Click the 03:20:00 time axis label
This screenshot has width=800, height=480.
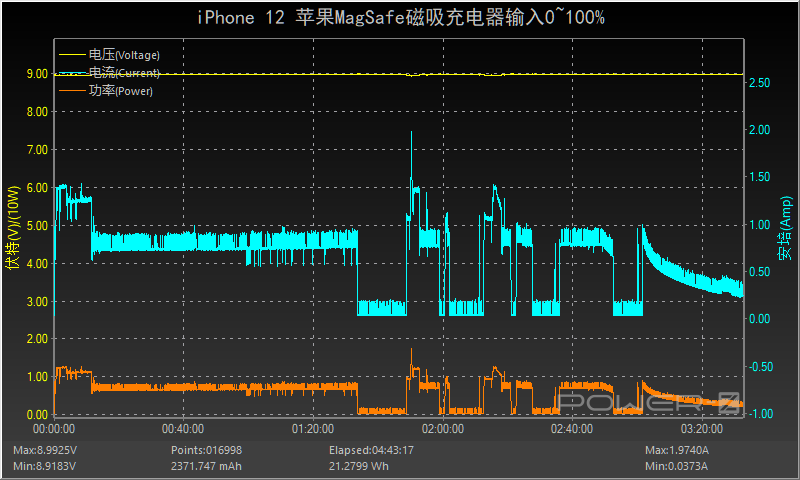tap(702, 428)
